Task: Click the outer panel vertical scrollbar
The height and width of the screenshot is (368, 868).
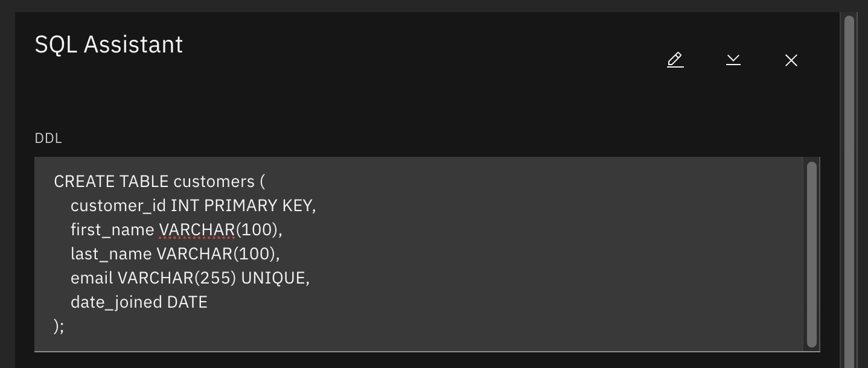Action: (x=849, y=181)
